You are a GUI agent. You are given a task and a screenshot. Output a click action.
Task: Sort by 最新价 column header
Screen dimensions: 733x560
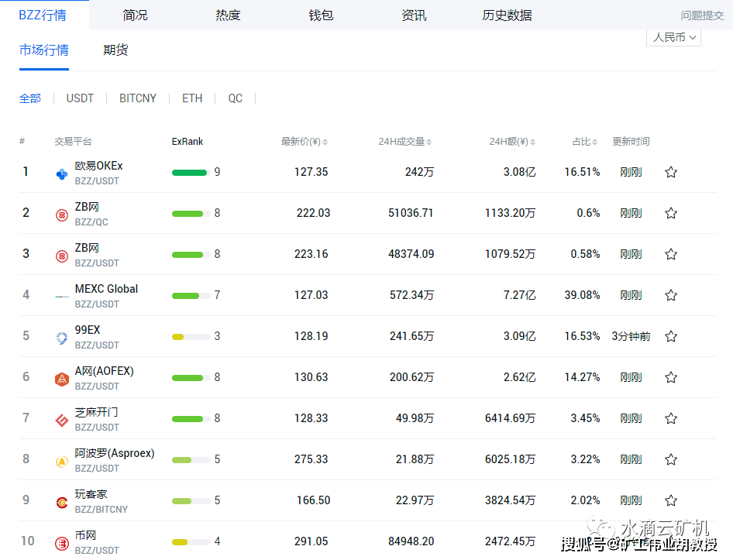coord(304,142)
